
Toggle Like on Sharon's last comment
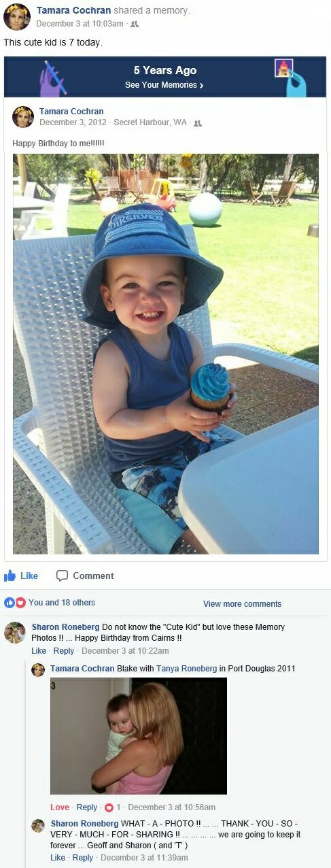58,858
